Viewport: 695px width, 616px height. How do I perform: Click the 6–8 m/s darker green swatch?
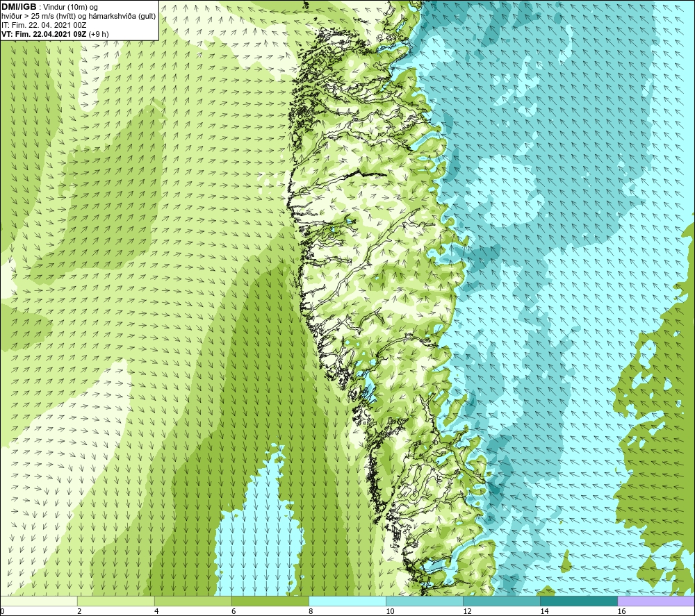[270, 601]
